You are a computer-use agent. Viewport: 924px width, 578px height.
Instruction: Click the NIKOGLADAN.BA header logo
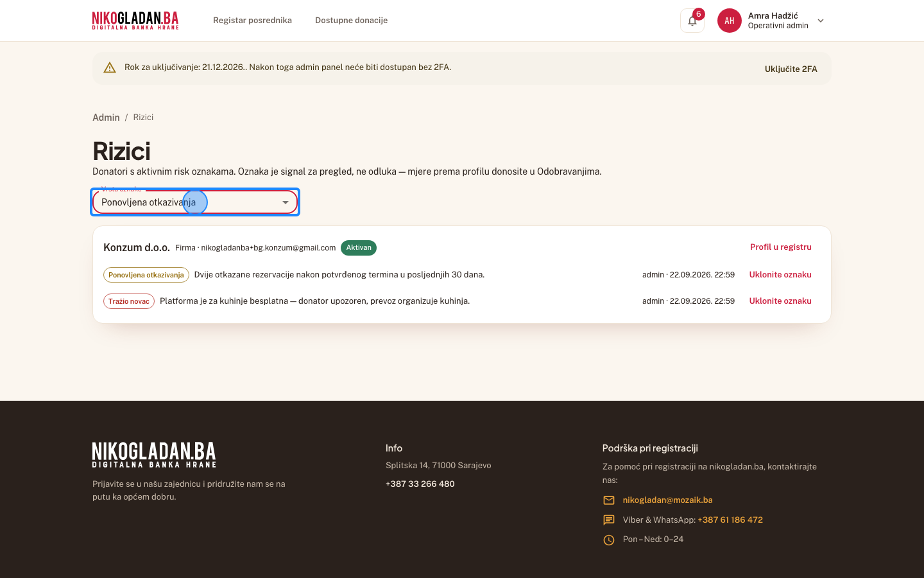click(x=135, y=21)
